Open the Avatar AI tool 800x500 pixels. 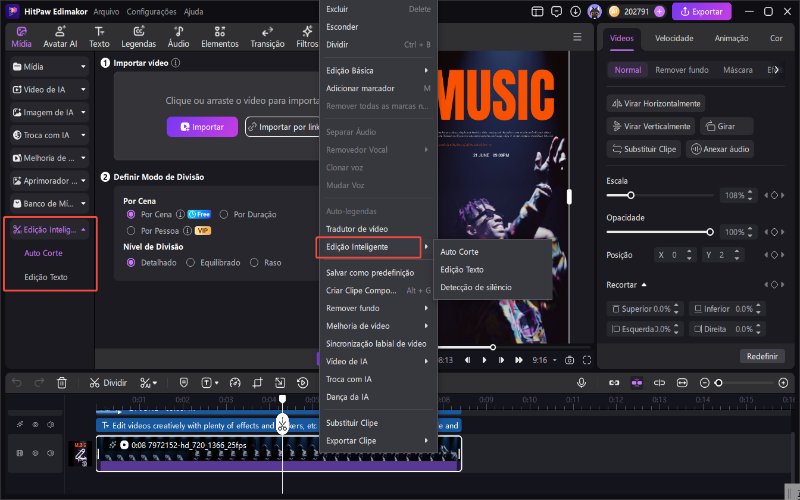[60, 38]
